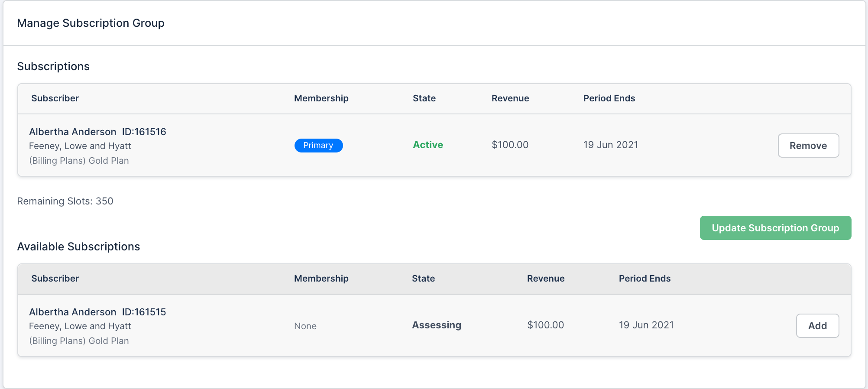
Task: Click Albertha Anderson ID:161515 subscriber name
Action: point(97,312)
